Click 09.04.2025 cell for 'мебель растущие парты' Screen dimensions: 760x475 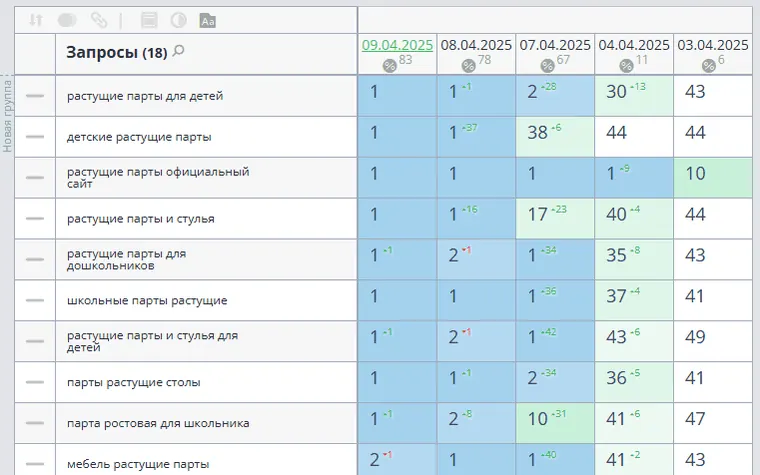click(x=397, y=459)
